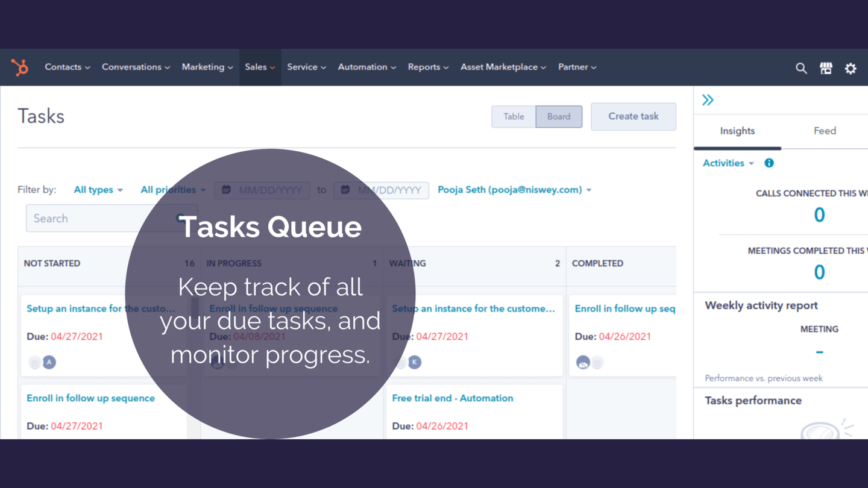The height and width of the screenshot is (488, 868).
Task: Click the Create task button
Action: click(x=633, y=116)
